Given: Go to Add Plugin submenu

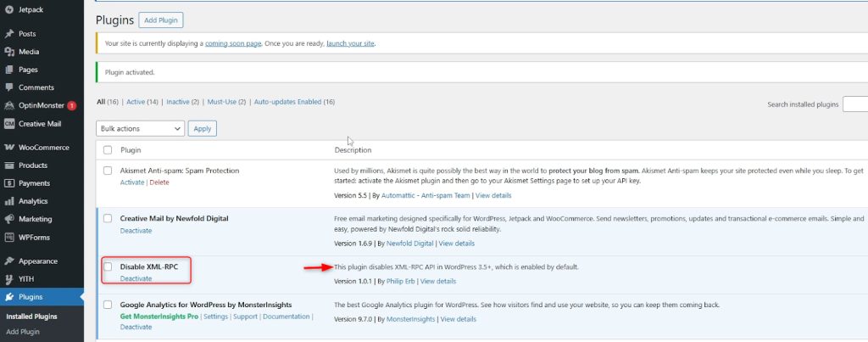Looking at the screenshot, I should click(x=23, y=332).
